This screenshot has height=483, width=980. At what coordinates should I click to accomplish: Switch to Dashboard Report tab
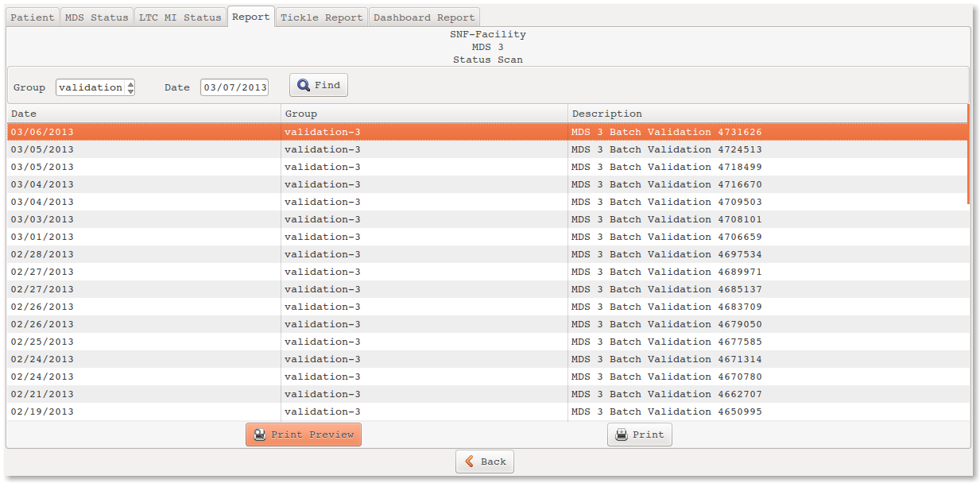click(424, 17)
